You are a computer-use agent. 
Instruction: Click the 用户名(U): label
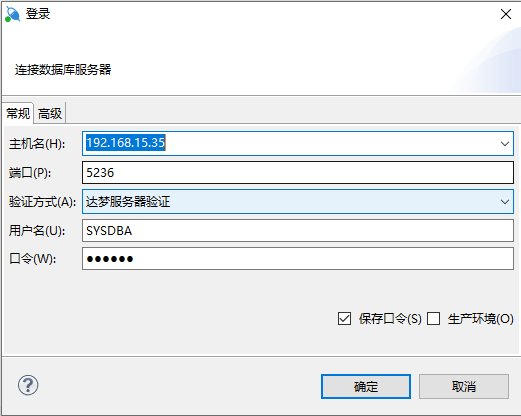37,231
